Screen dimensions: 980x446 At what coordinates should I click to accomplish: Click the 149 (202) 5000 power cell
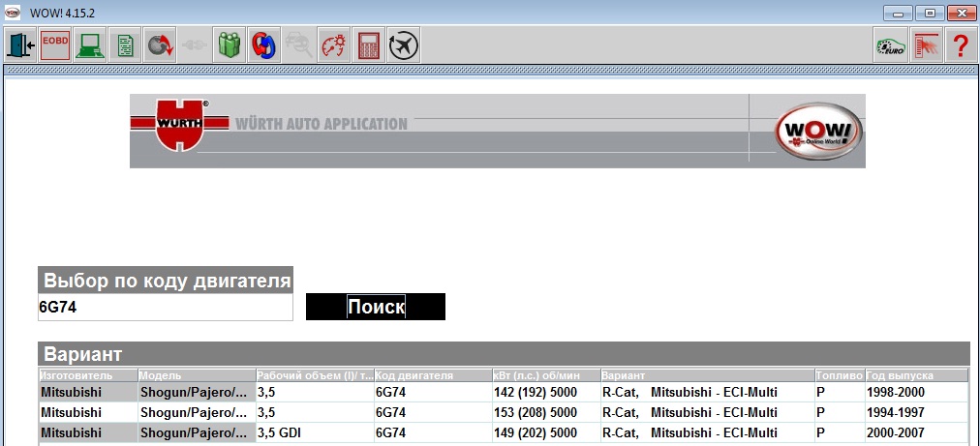click(x=546, y=432)
